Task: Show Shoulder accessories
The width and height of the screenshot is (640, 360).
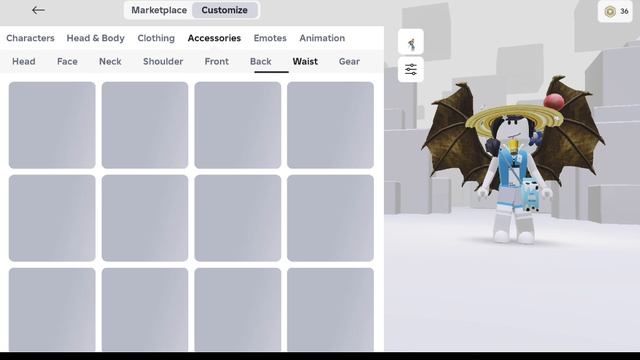Action: (x=163, y=61)
